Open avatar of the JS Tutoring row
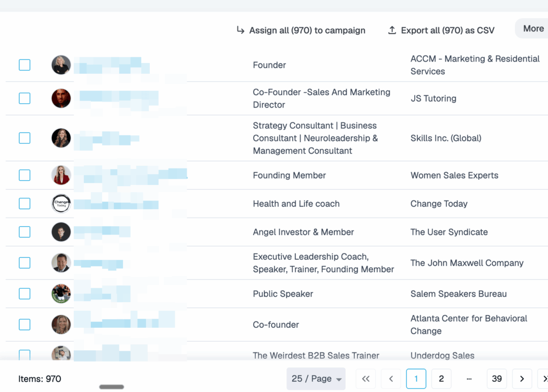This screenshot has height=392, width=548. pyautogui.click(x=61, y=98)
